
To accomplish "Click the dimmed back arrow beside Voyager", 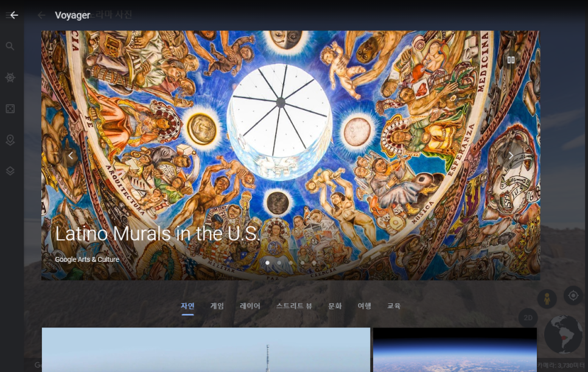I will [x=41, y=15].
